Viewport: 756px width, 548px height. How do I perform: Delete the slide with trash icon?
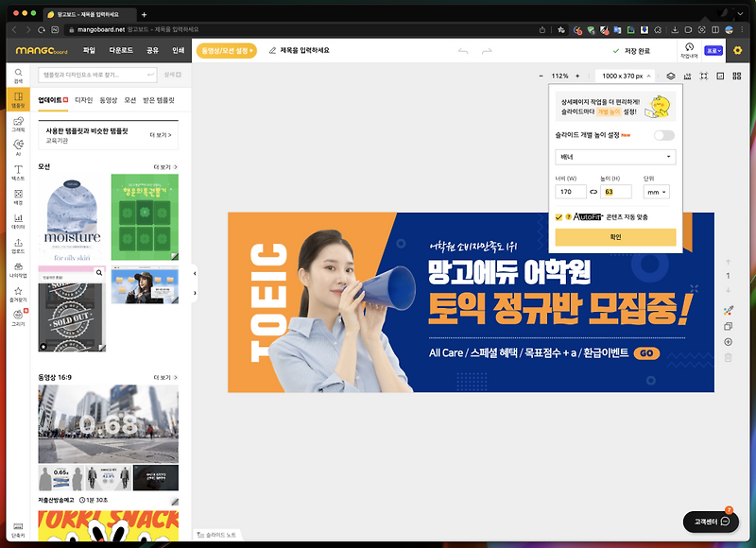[x=728, y=357]
